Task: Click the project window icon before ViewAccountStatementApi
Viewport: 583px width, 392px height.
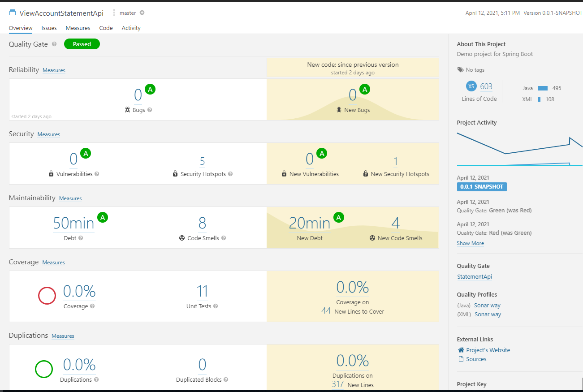Action: 13,13
